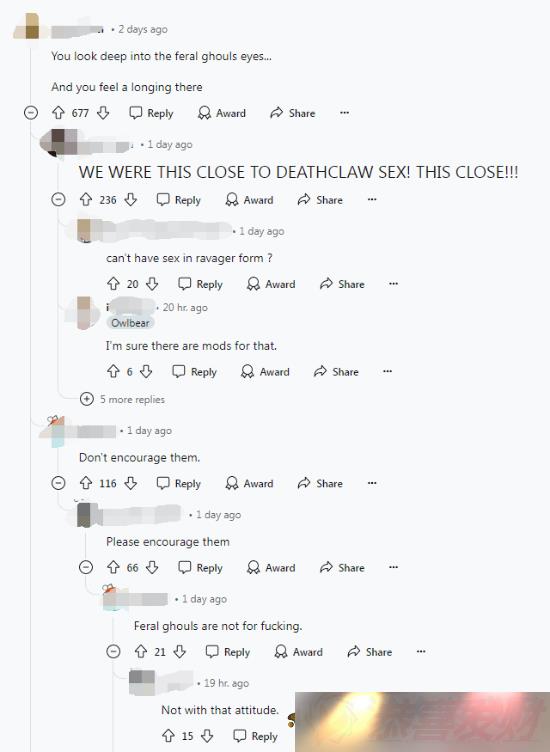Viewport: 550px width, 752px height.
Task: Collapse the top comment thread with 677 points
Action: tap(31, 113)
